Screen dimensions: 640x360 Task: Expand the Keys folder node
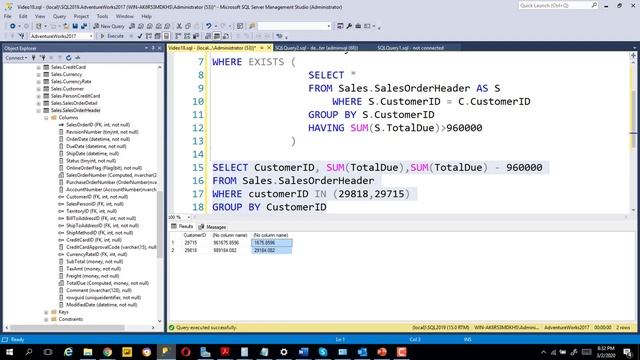pos(46,312)
